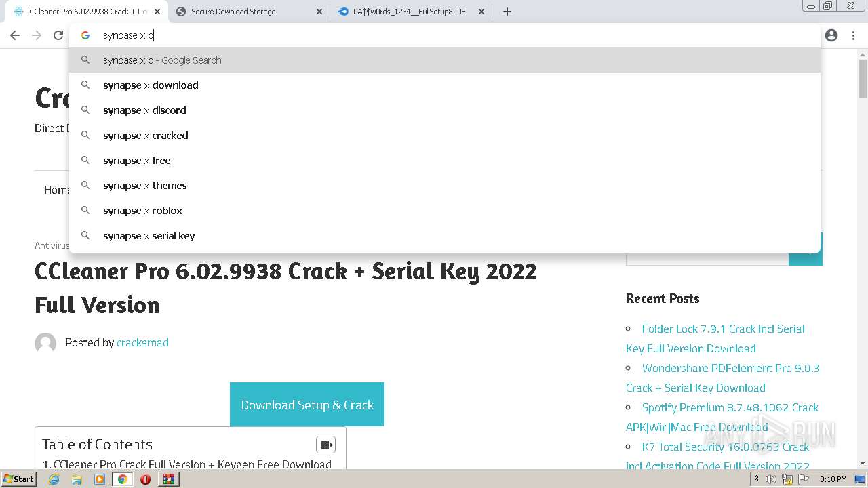This screenshot has width=868, height=488.
Task: Click the Action Center flag icon
Action: [x=804, y=479]
